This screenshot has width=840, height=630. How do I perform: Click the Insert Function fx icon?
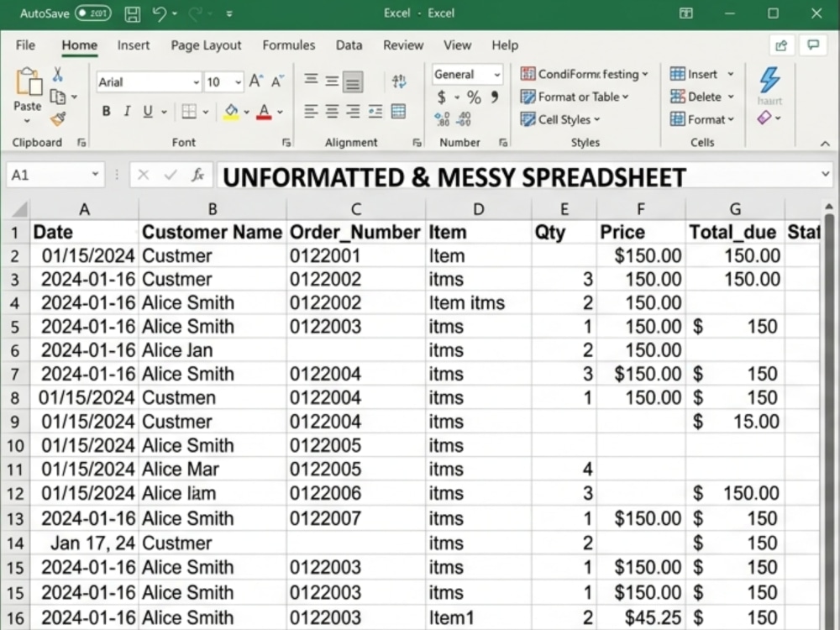coord(197,175)
